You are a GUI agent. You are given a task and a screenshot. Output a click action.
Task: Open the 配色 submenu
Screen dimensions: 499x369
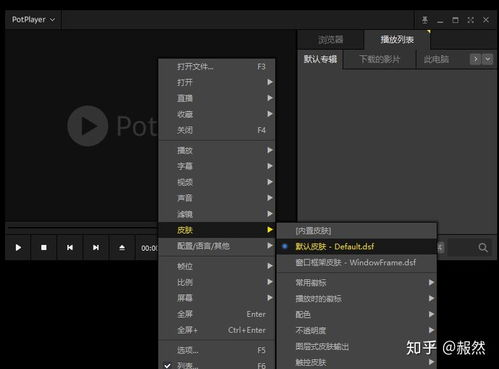point(357,315)
